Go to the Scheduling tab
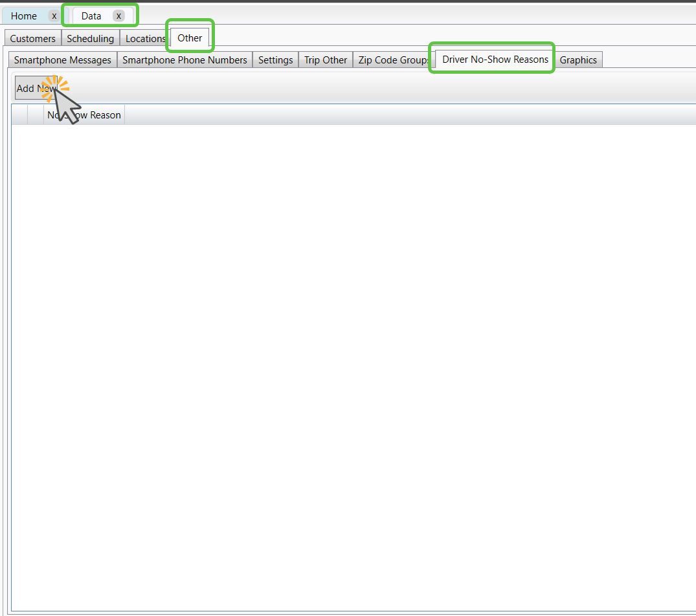 (90, 39)
